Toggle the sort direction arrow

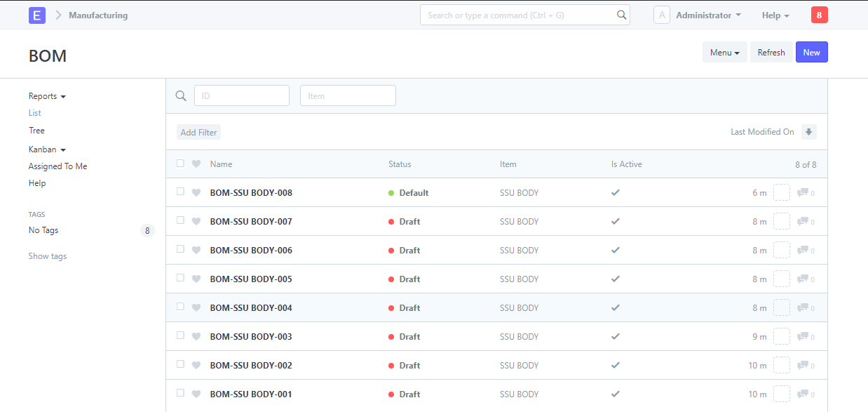click(809, 131)
